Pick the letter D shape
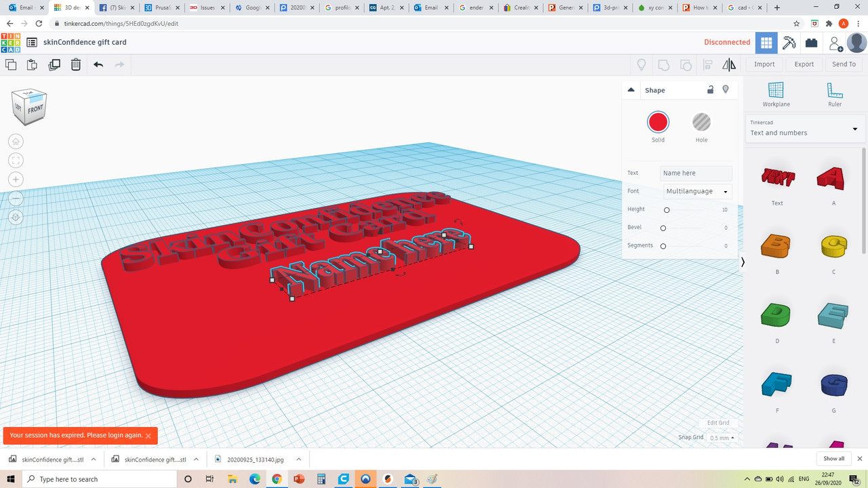 click(x=777, y=316)
